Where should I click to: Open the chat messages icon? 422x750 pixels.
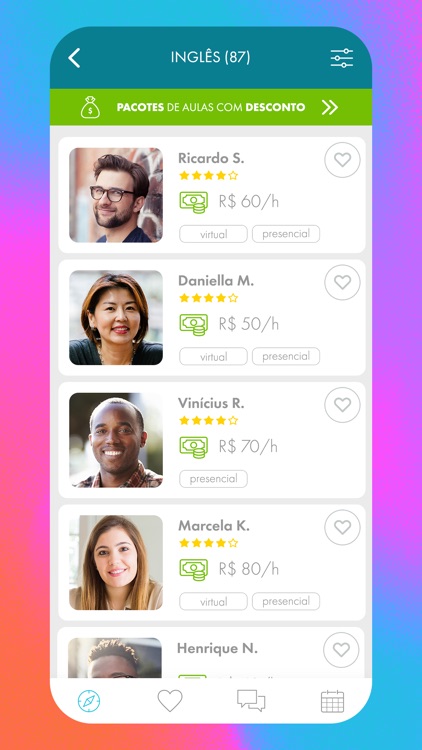(251, 701)
